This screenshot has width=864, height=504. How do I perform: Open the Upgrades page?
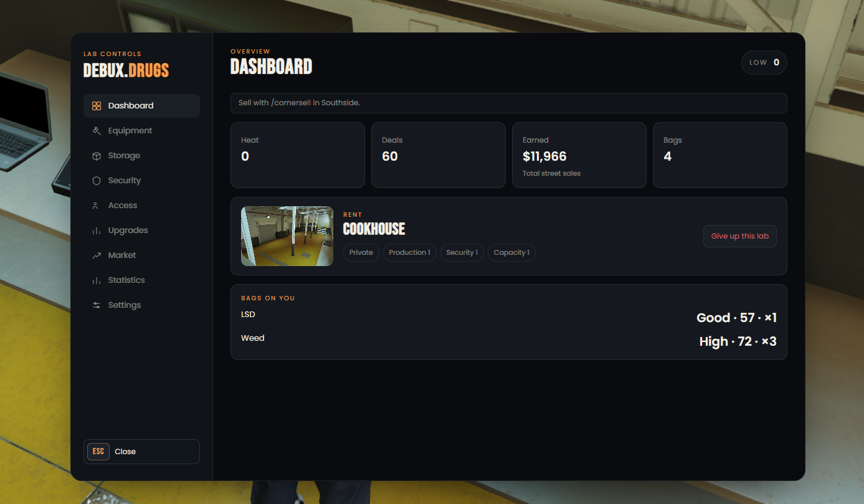(141, 231)
